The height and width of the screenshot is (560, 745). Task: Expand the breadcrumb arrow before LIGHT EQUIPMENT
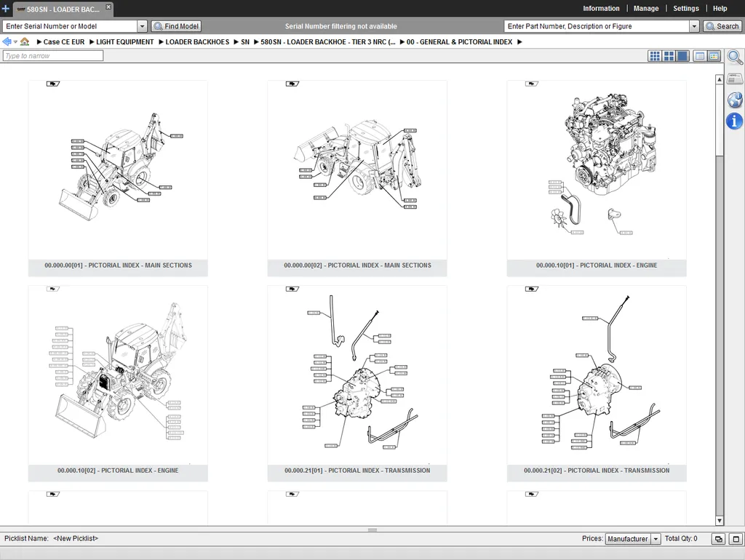pyautogui.click(x=92, y=41)
